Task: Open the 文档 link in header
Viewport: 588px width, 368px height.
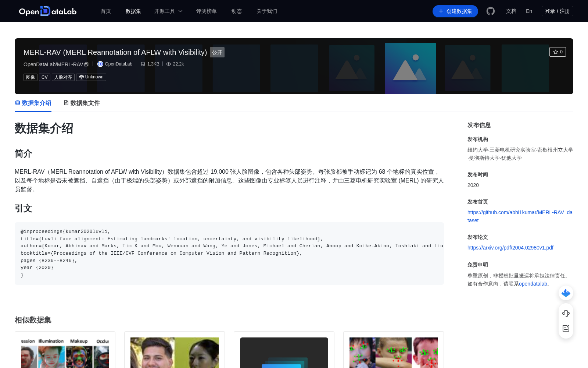Action: (511, 11)
